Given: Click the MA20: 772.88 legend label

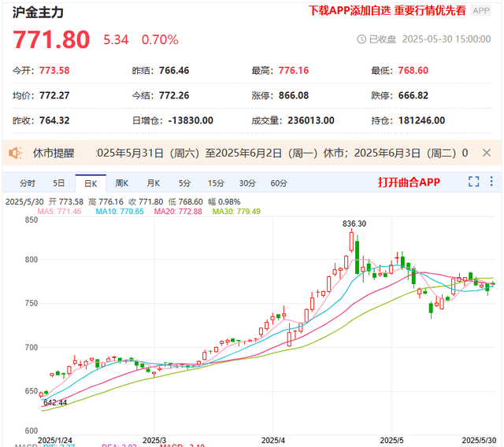Looking at the screenshot, I should coord(178,211).
